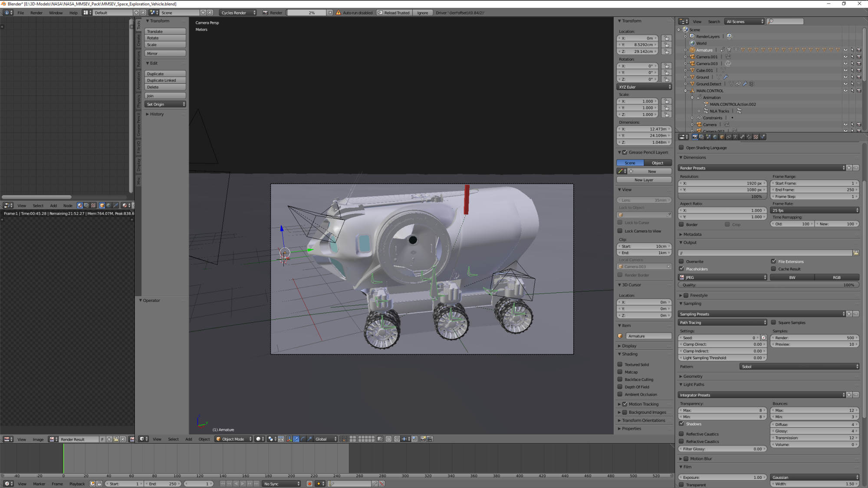The width and height of the screenshot is (868, 488).
Task: Open the Window menu
Action: (56, 13)
